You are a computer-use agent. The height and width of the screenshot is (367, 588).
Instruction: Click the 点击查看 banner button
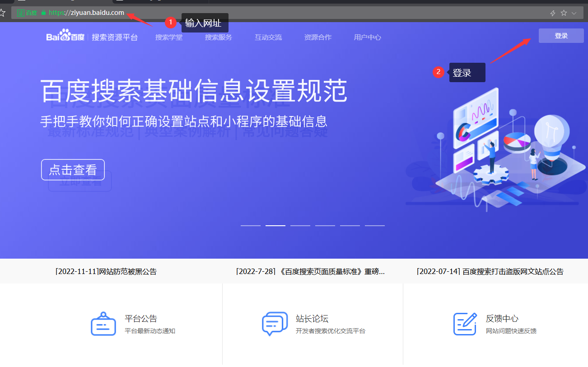tap(73, 170)
